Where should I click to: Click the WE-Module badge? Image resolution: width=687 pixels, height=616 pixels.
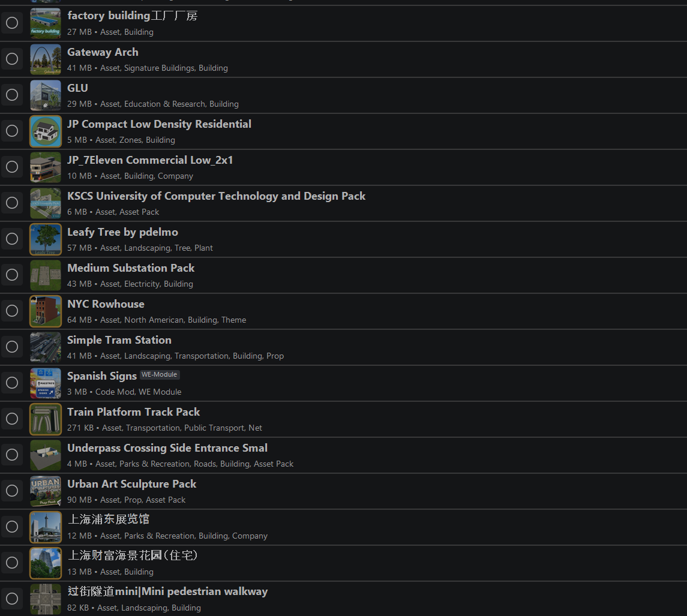[x=160, y=375]
